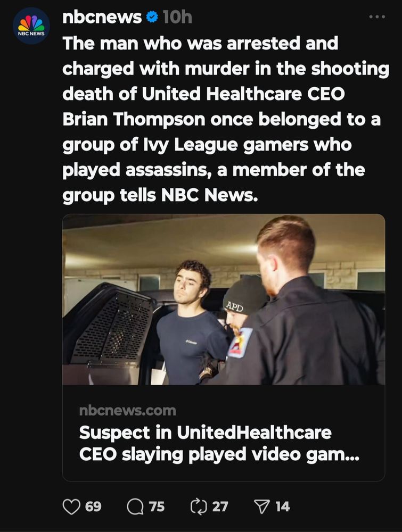Open replies via the comment bubble icon

(135, 506)
